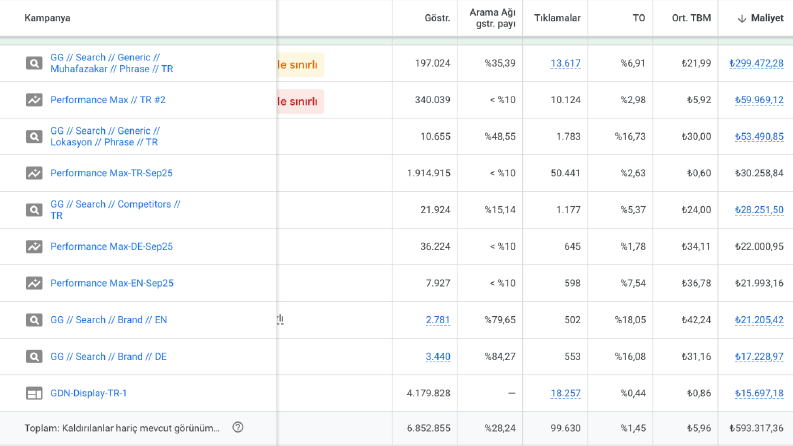Click Performance Max icon beside TR #2 campaign
The width and height of the screenshot is (793, 446).
(34, 100)
